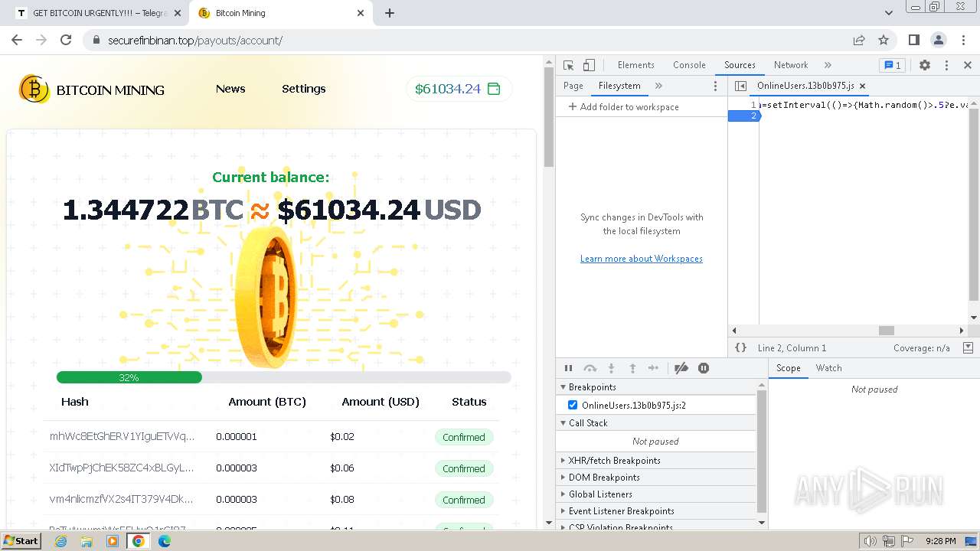Click the horizontal scrollbar thumb in code editor
This screenshot has height=551, width=980.
pyautogui.click(x=886, y=331)
